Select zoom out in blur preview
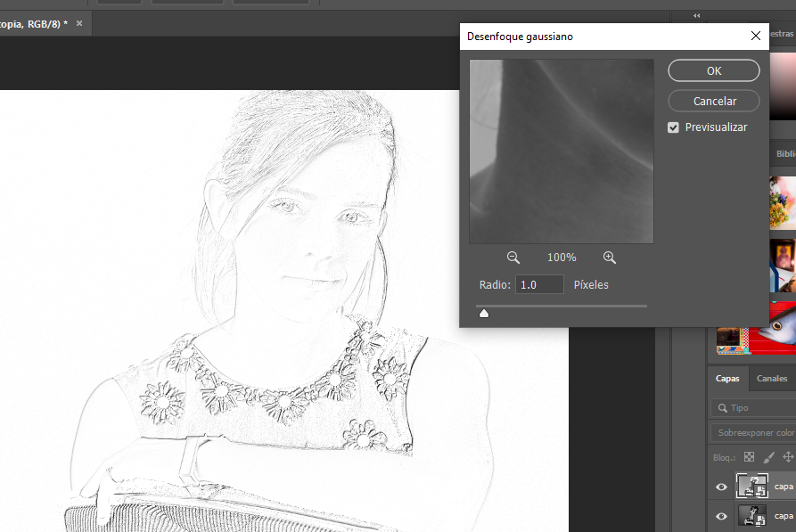The height and width of the screenshot is (532, 796). pos(513,257)
